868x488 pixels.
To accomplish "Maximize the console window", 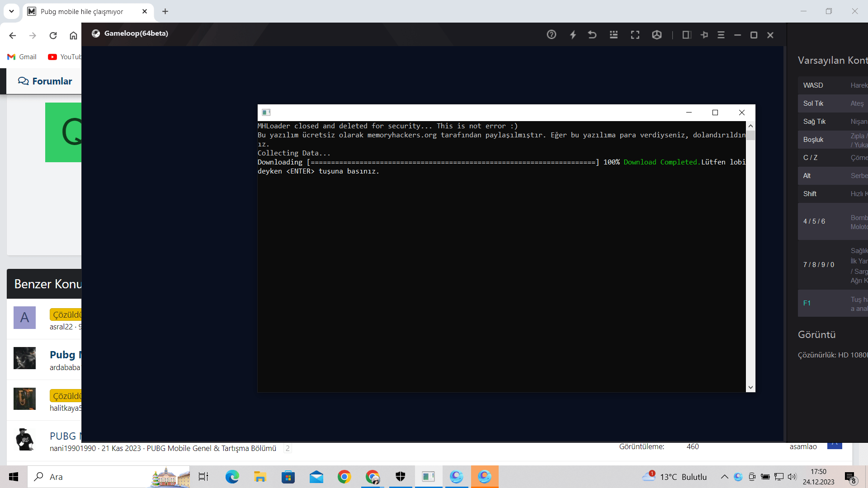I will click(715, 113).
